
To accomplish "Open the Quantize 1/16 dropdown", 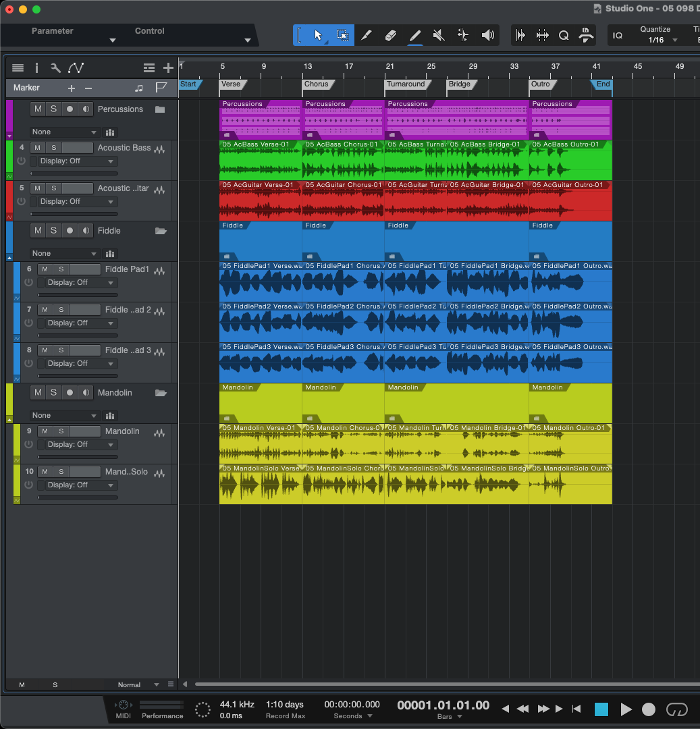I will click(662, 40).
